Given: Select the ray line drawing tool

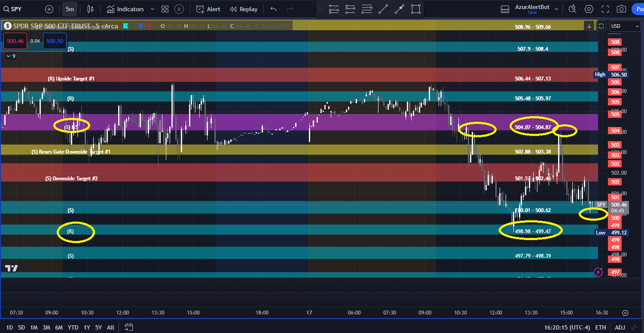Looking at the screenshot, I should pyautogui.click(x=400, y=9).
